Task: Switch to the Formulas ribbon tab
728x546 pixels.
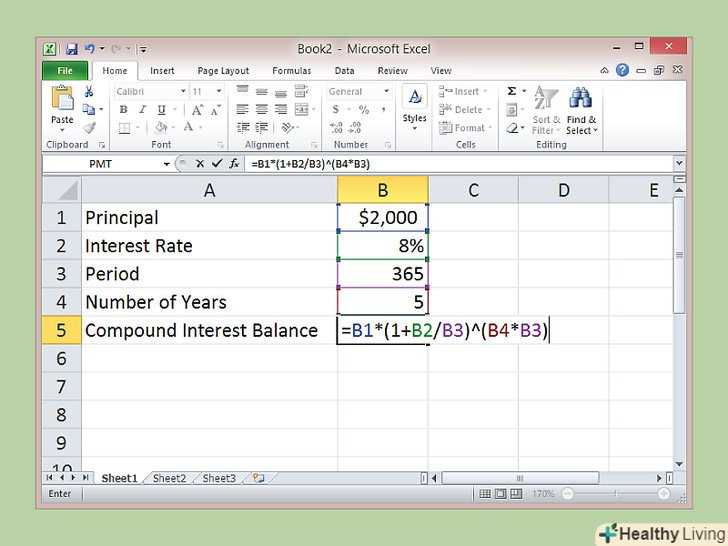Action: coord(292,71)
